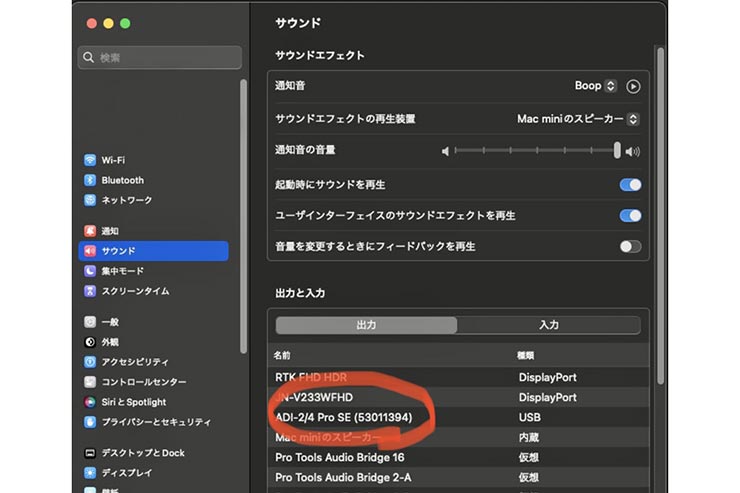Screen dimensions: 740x493
Task: Disable ユーザインターフェイスのサウンドエフェクトを再生 switch
Action: click(630, 215)
